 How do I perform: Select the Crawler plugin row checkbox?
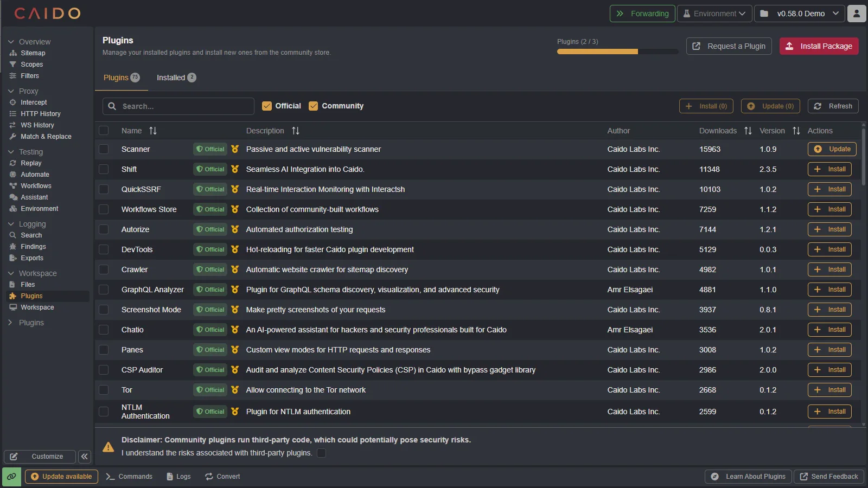[x=104, y=269]
